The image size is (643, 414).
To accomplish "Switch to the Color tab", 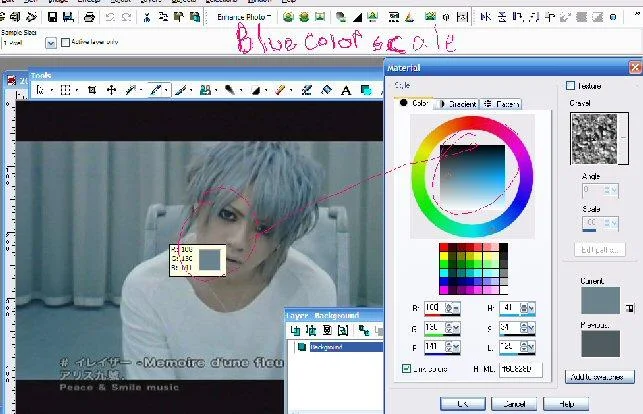I will click(x=414, y=103).
